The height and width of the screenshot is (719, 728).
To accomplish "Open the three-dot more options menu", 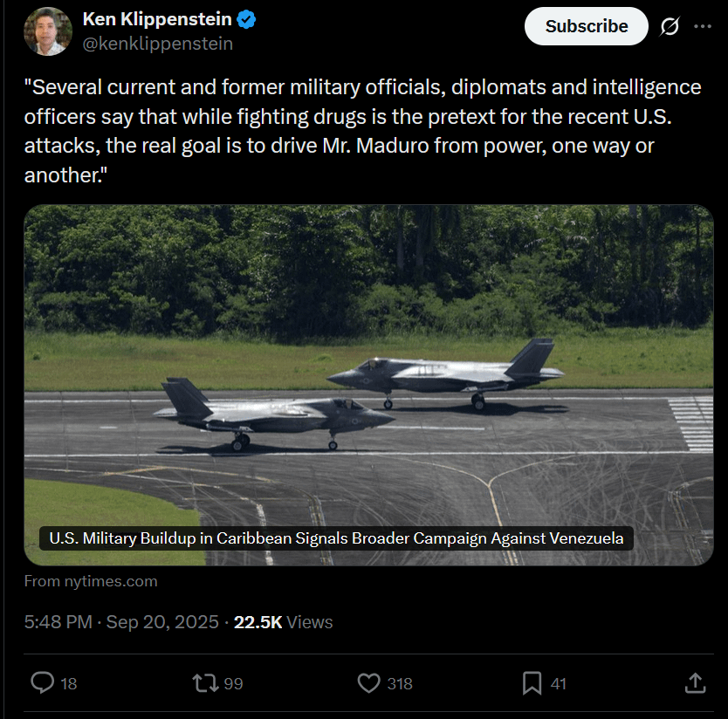I will pos(703,26).
